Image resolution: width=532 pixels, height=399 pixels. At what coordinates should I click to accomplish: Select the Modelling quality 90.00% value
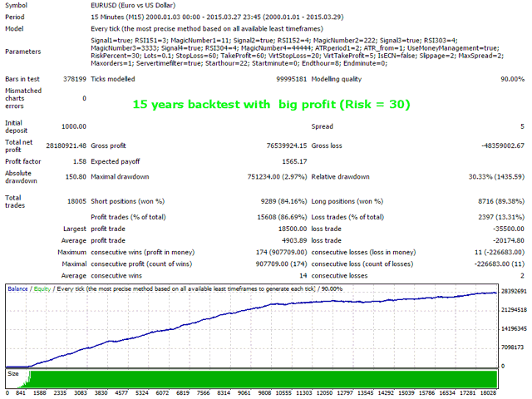[505, 78]
